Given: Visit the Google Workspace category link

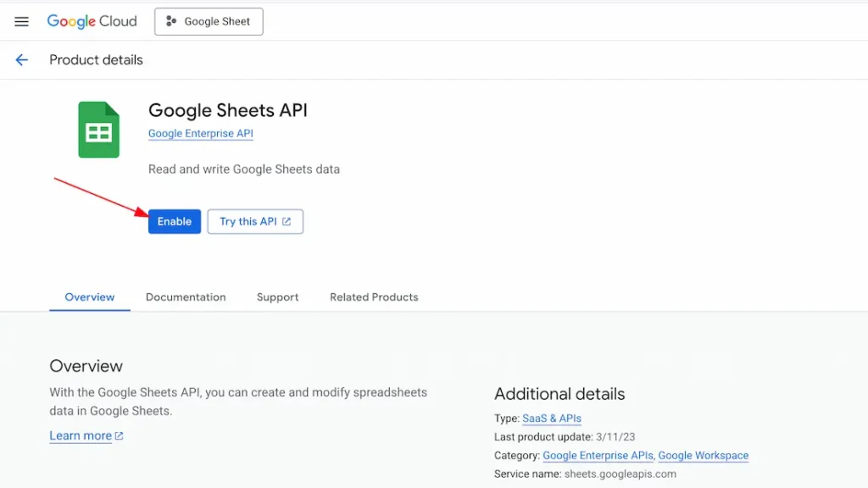Looking at the screenshot, I should (703, 456).
